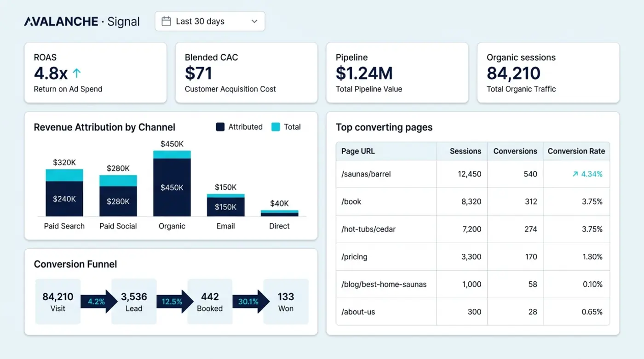Screen dimensions: 644x359
Task: Click the Organic $450K bar in chart
Action: pos(172,183)
